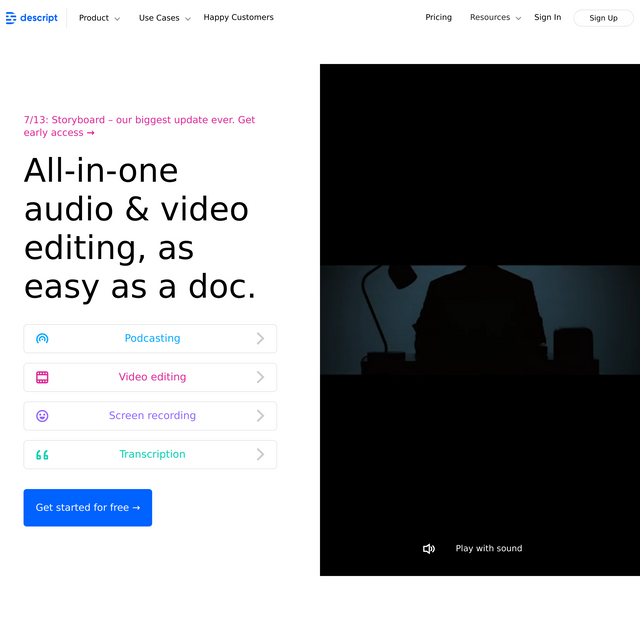Open the Podcasting row arrow
This screenshot has height=640, width=640.
tap(260, 338)
